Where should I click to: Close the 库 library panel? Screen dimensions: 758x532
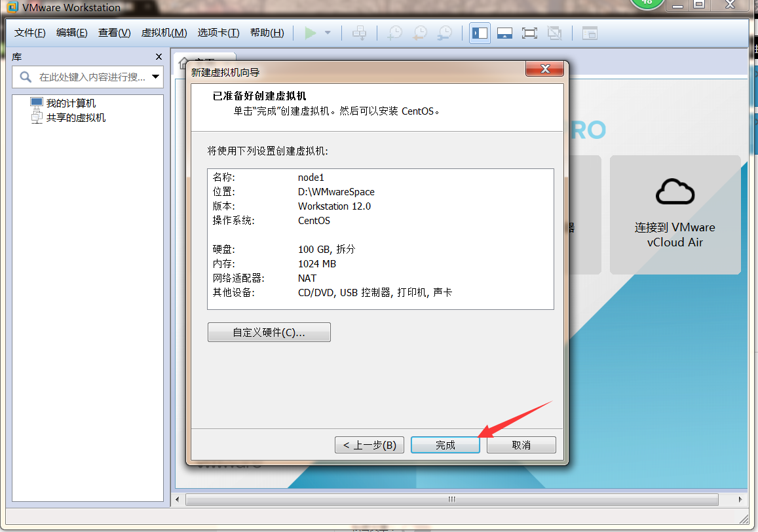pos(159,56)
